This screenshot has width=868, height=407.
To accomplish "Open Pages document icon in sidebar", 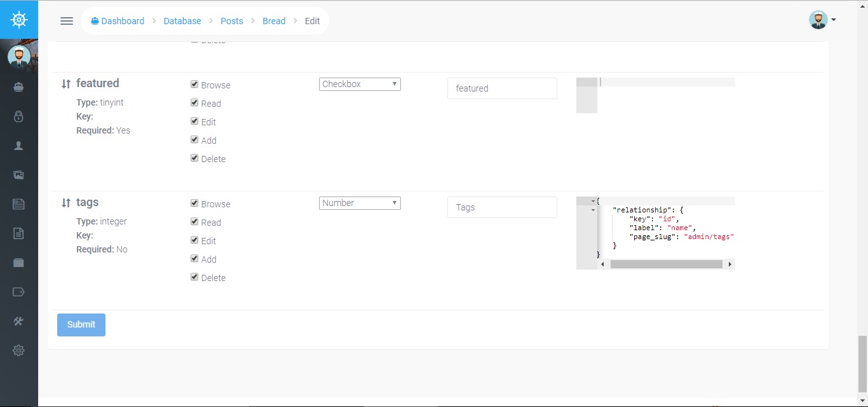I will (18, 233).
